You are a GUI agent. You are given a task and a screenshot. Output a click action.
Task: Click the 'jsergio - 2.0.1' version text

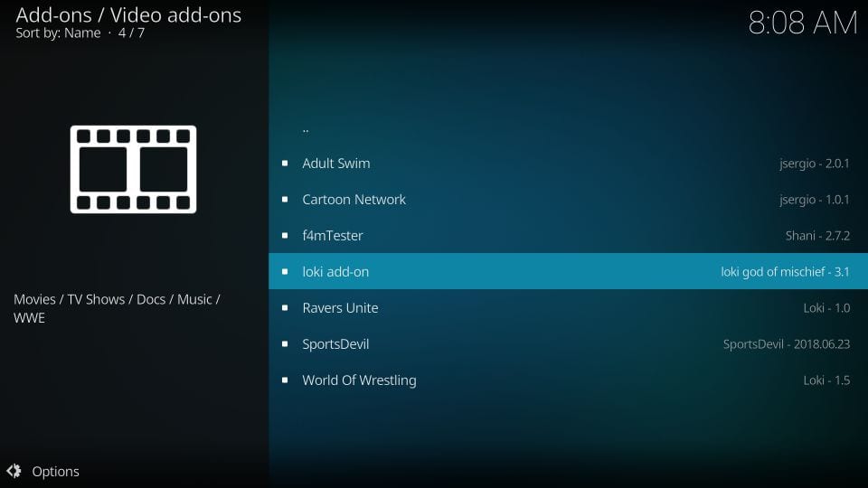(815, 164)
